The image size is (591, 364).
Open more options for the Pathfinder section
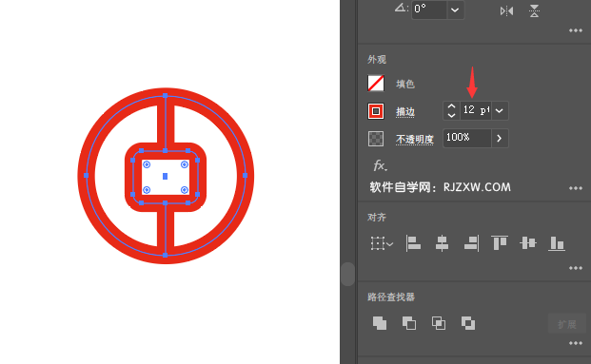576,343
